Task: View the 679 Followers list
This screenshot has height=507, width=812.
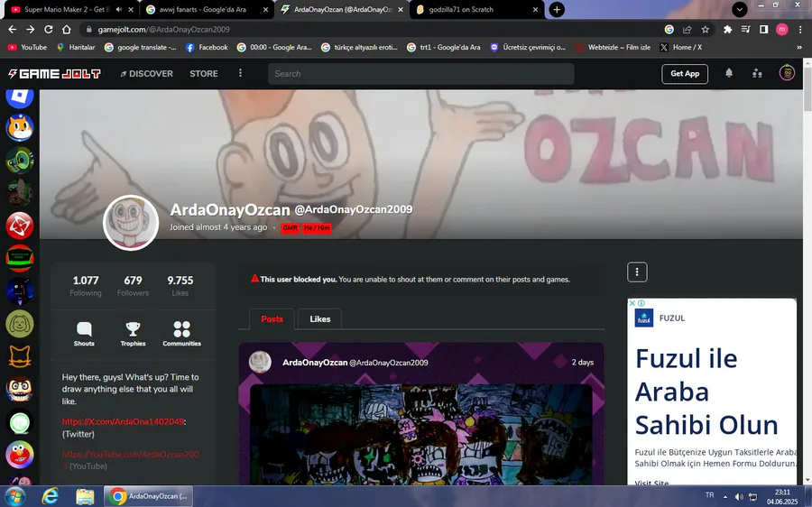Action: pos(133,286)
